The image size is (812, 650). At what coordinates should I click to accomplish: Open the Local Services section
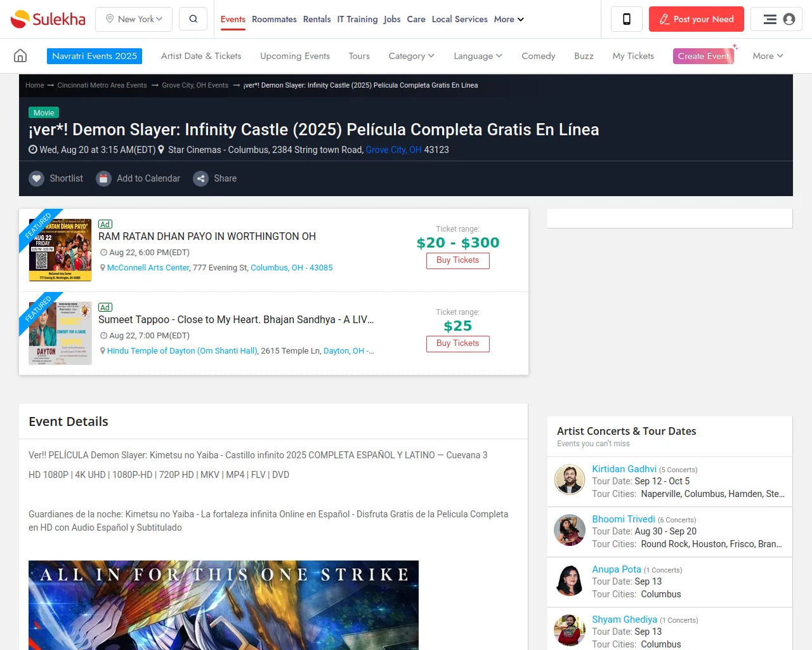click(460, 19)
